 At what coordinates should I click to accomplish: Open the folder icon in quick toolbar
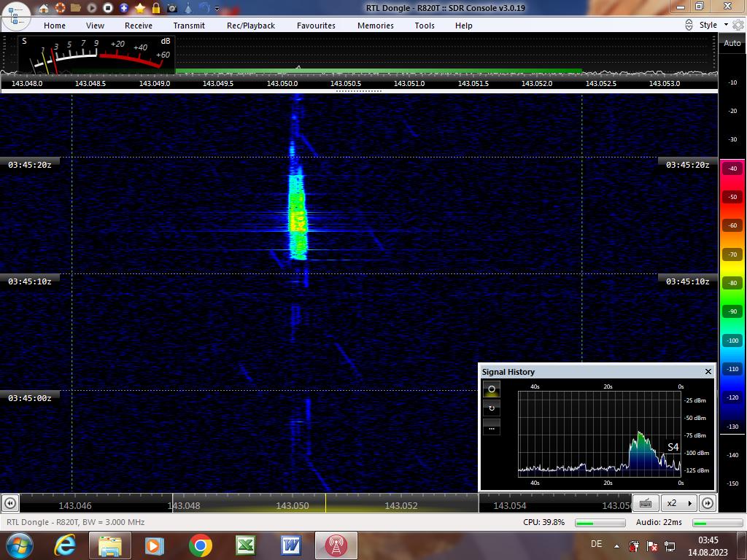76,8
